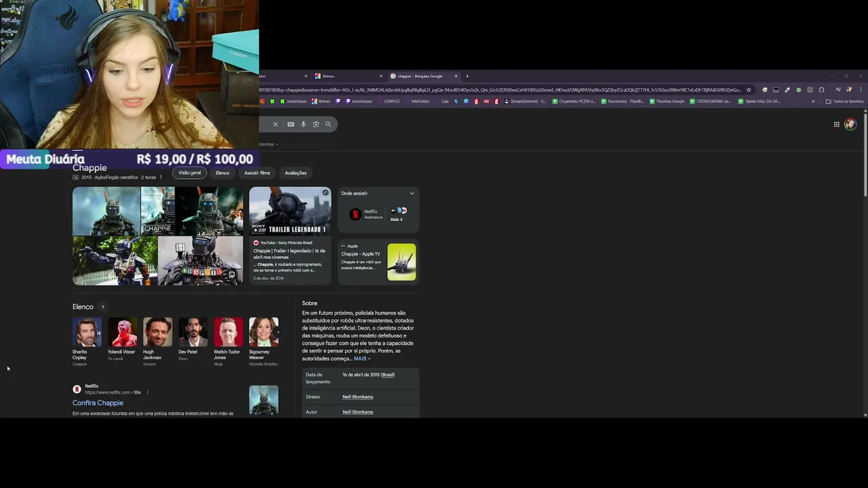Viewport: 868px width, 488px height.
Task: Open the Avaliações chip
Action: tap(296, 173)
